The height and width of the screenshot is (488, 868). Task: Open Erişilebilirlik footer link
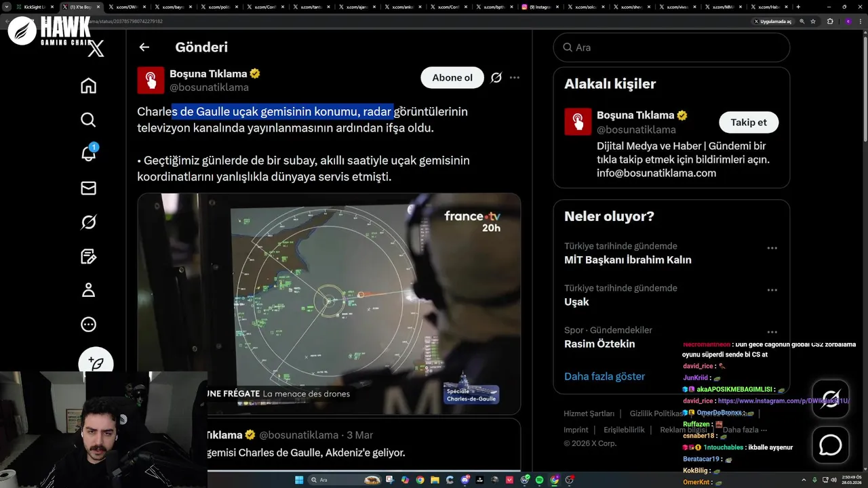click(x=624, y=430)
